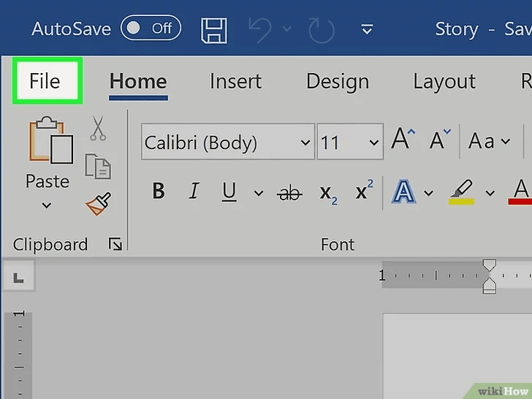532x399 pixels.
Task: Click inside the document page
Action: [457, 357]
